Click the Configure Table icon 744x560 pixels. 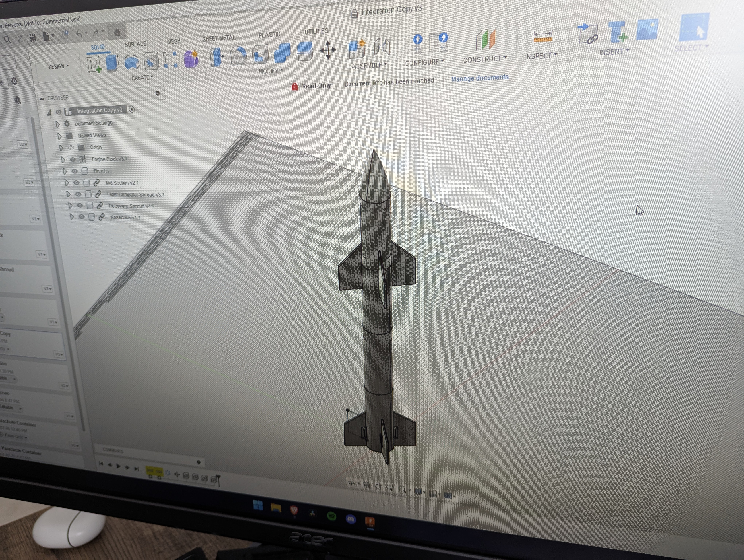click(439, 43)
